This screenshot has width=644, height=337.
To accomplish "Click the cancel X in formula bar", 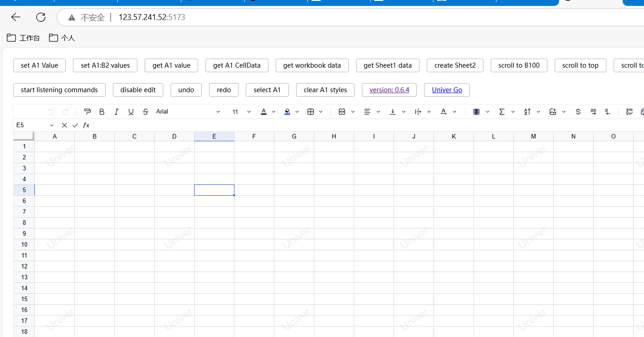I will click(64, 125).
